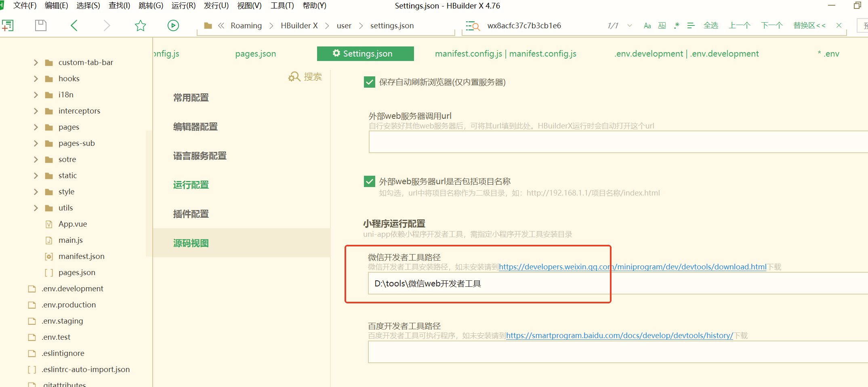Open the Baidu devtools history link
Screen dimensions: 868x387
point(619,336)
